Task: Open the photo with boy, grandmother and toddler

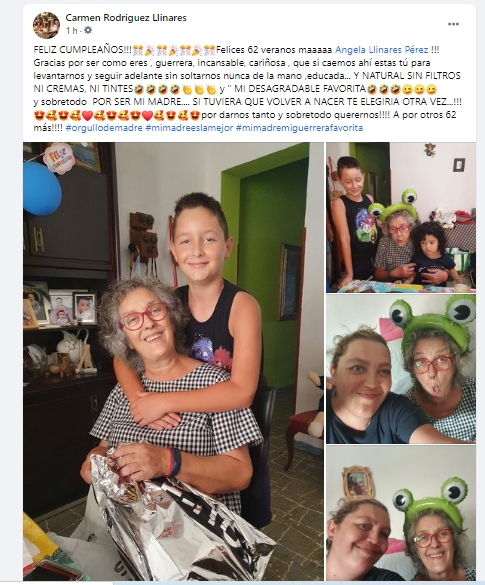Action: pos(401,217)
